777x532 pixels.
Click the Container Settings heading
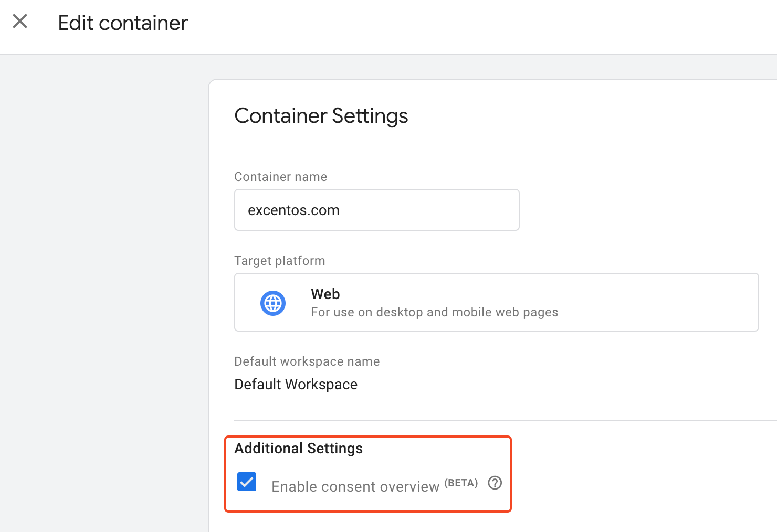[x=321, y=116]
